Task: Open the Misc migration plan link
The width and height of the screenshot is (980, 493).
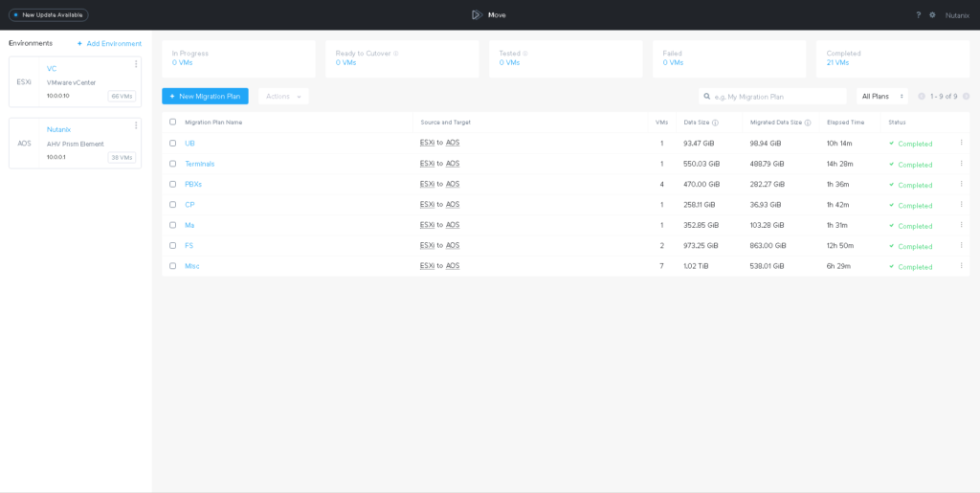Action: (191, 265)
